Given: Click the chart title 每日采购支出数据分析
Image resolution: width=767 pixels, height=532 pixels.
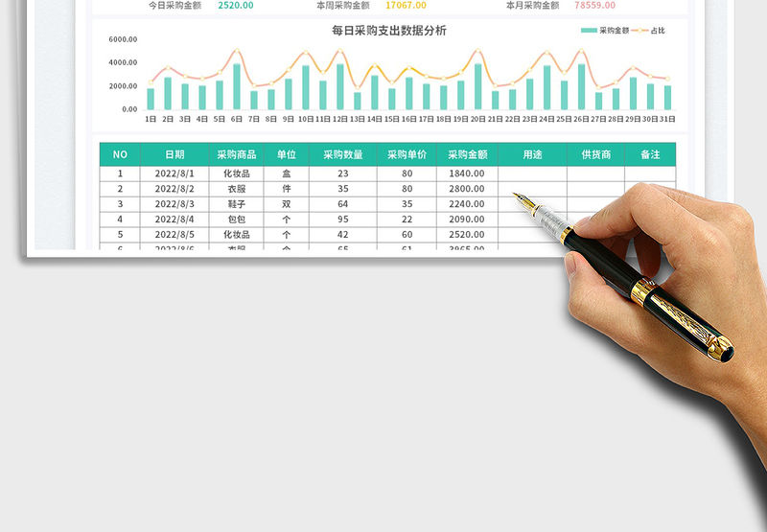Looking at the screenshot, I should tap(388, 31).
